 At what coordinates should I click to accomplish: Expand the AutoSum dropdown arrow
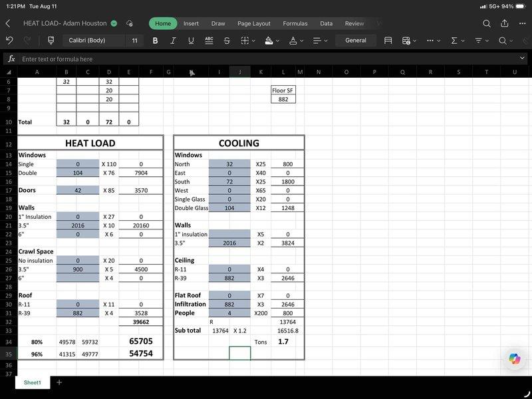click(x=463, y=41)
